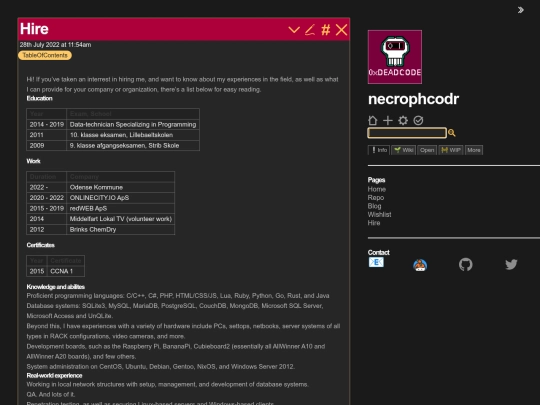Collapse the Hire tiddler with chevron icon
The height and width of the screenshot is (405, 540).
point(294,30)
